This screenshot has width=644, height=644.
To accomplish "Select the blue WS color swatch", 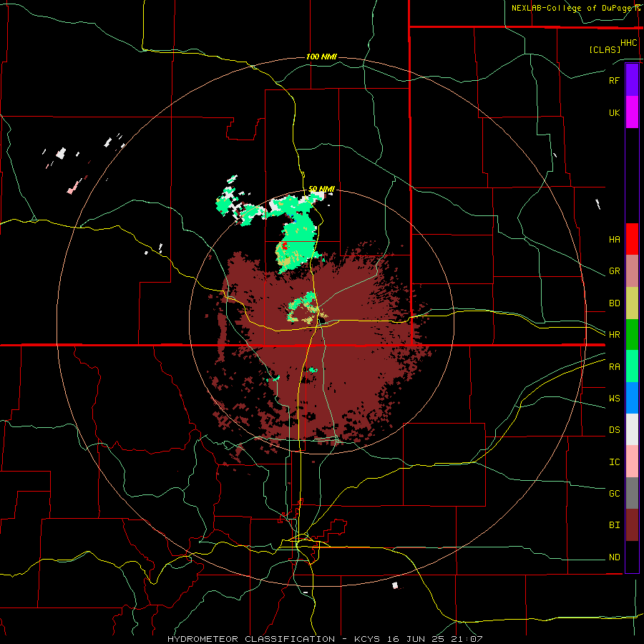I will [x=632, y=398].
